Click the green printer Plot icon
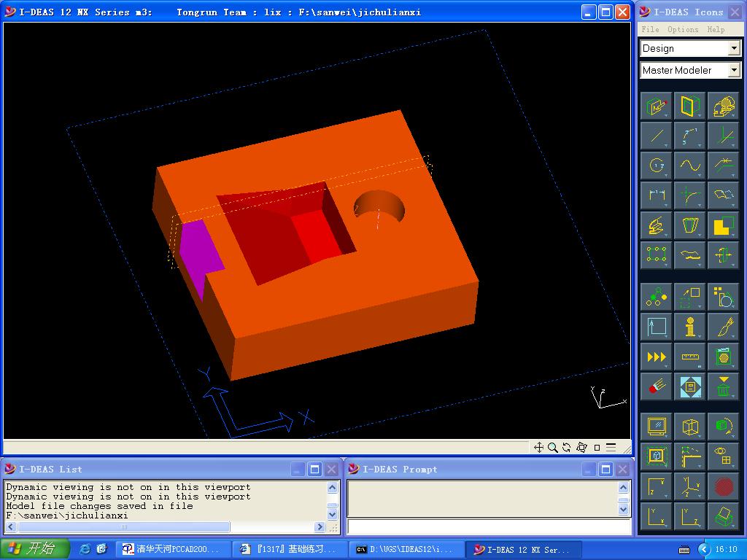The height and width of the screenshot is (560, 747). [723, 516]
